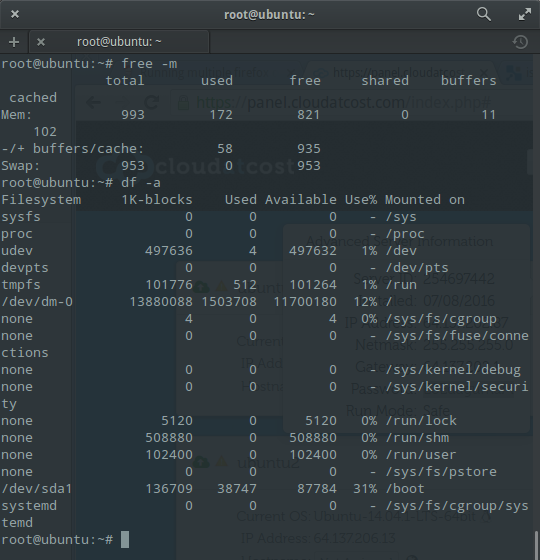
Task: Add a new terminal tab with plus icon
Action: click(x=14, y=42)
